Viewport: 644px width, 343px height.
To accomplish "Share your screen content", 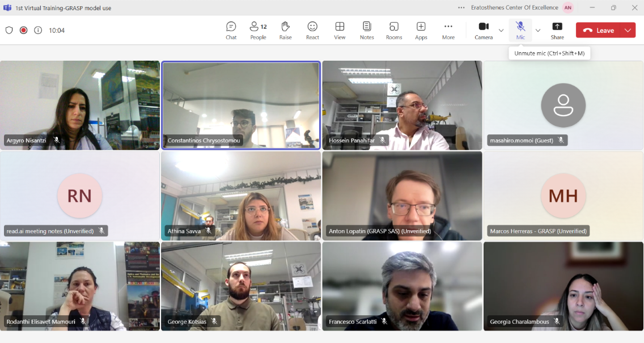I will point(557,30).
